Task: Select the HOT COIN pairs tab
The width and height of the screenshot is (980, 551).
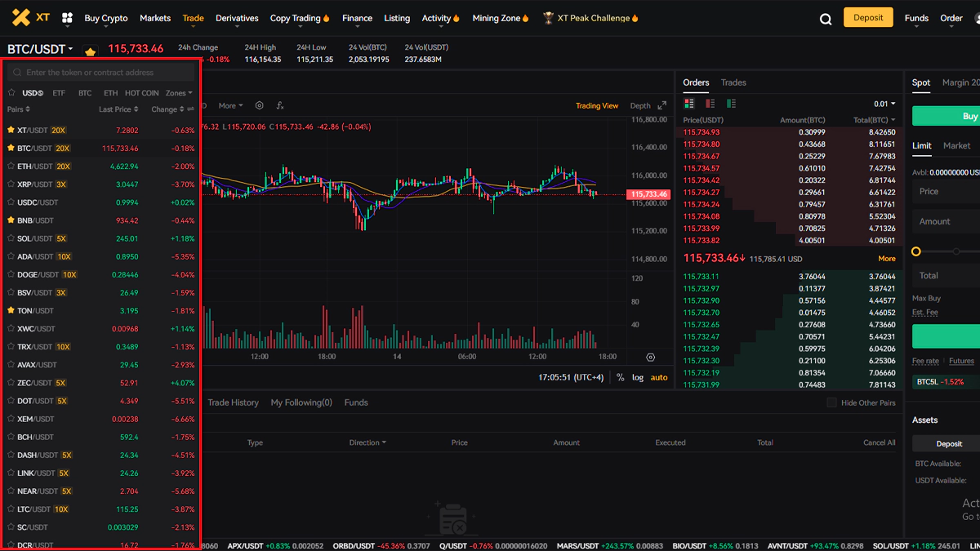Action: pos(142,93)
